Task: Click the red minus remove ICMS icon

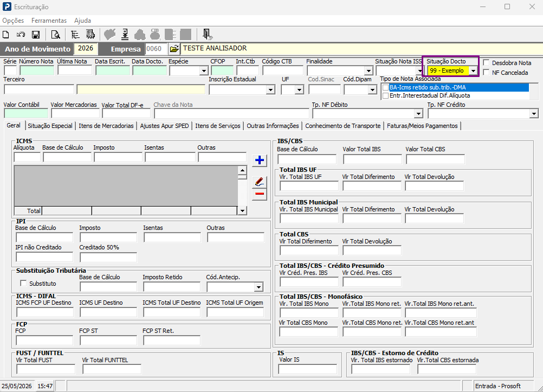Action: click(260, 194)
